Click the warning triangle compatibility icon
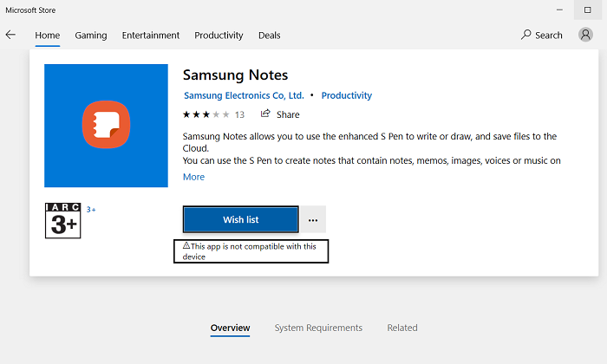This screenshot has width=607, height=364. 186,246
